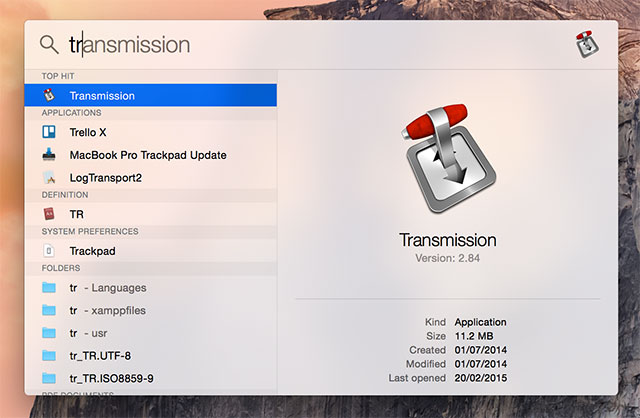The width and height of the screenshot is (640, 418).
Task: Click the folder icon for tr - Languages
Action: click(49, 288)
